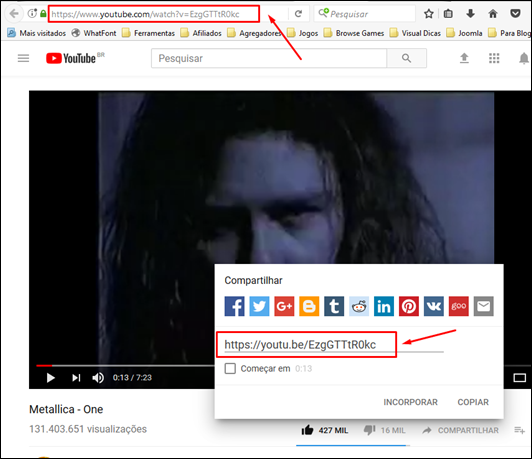Viewport: 532px width, 459px height.
Task: Click the Compartilhar dialog heading
Action: coord(253,280)
